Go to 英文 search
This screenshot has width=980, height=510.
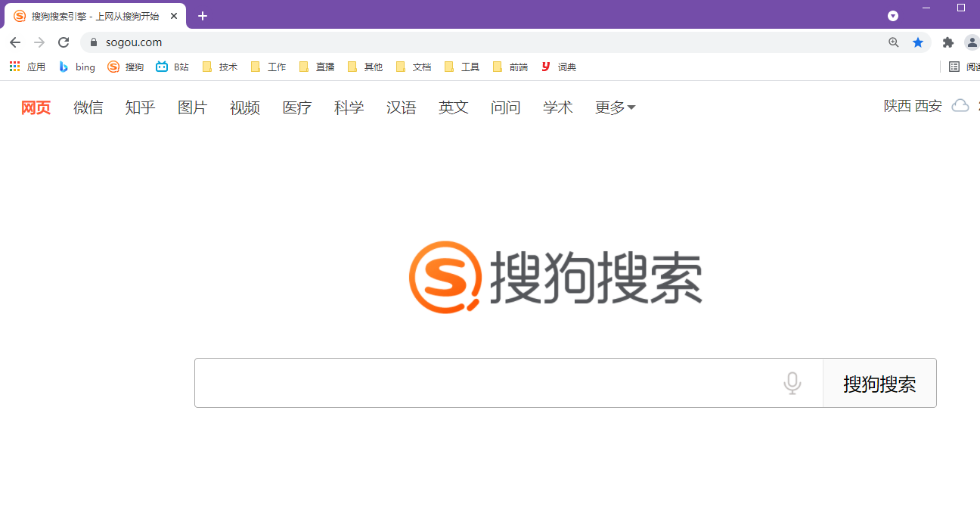click(453, 107)
